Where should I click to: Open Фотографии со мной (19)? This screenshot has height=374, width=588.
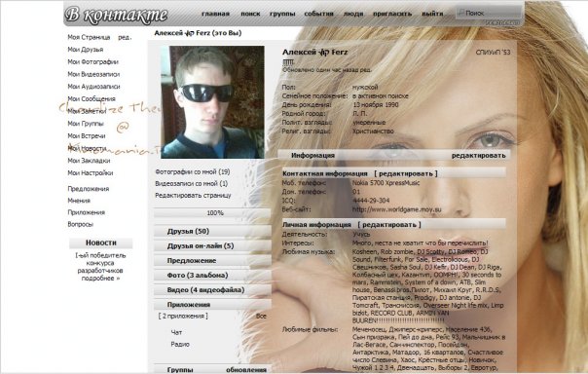[x=193, y=171]
